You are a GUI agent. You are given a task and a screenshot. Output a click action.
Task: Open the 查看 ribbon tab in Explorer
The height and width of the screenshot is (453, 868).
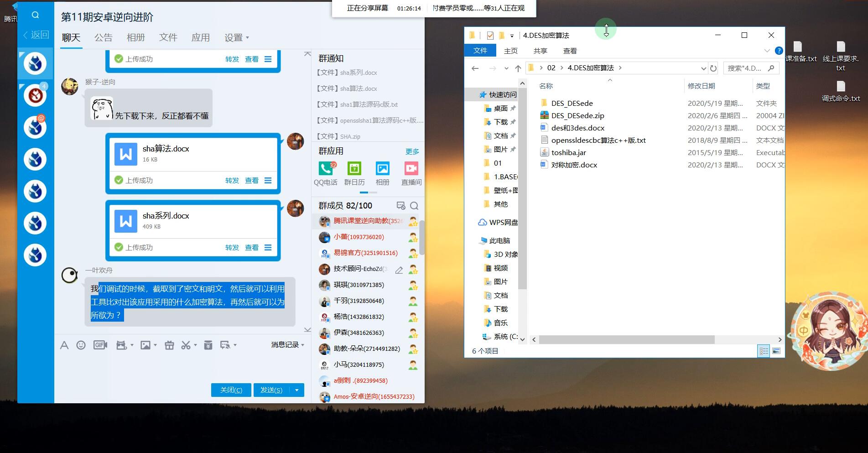570,51
